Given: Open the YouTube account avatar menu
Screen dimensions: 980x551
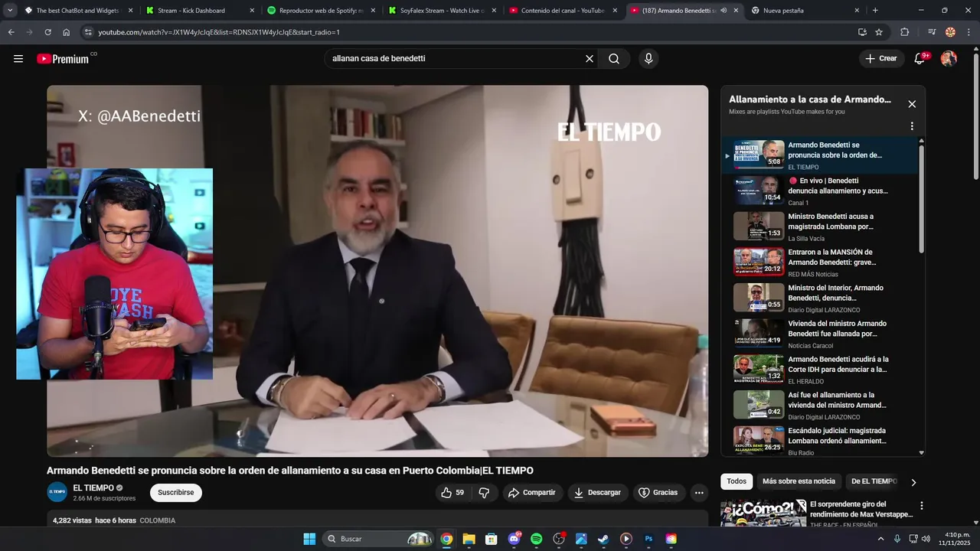Looking at the screenshot, I should 949,59.
